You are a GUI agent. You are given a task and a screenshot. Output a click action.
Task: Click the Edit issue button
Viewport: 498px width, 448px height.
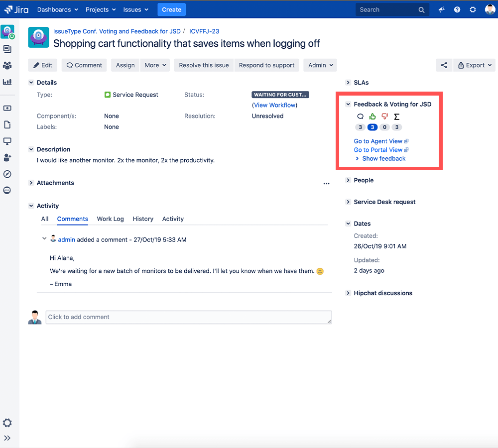point(42,65)
